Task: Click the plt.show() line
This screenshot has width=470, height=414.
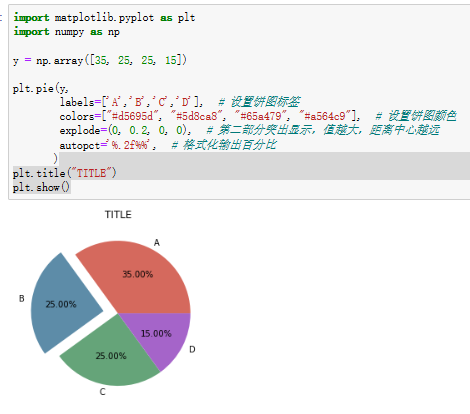Action: point(41,187)
